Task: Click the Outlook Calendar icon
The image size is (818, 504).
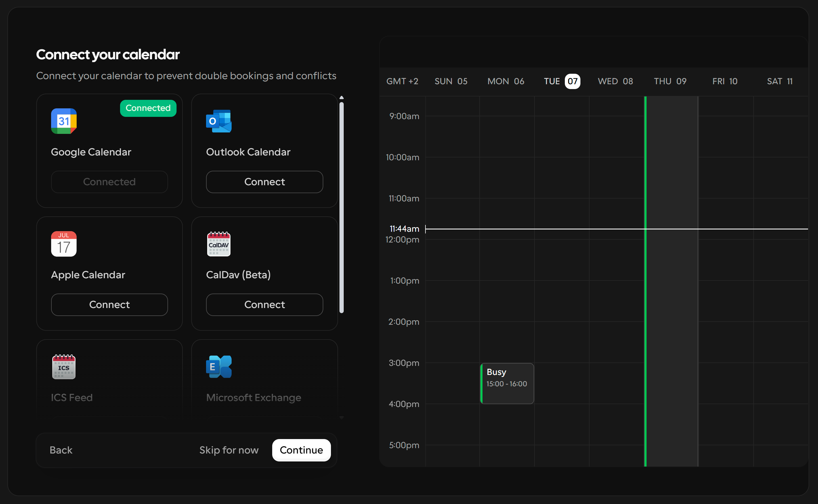Action: pos(219,121)
